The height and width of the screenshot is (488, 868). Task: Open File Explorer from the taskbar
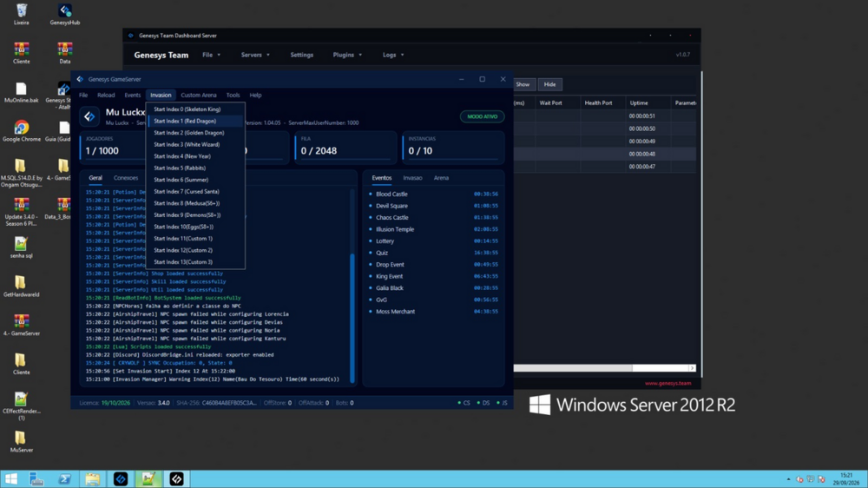(x=93, y=478)
